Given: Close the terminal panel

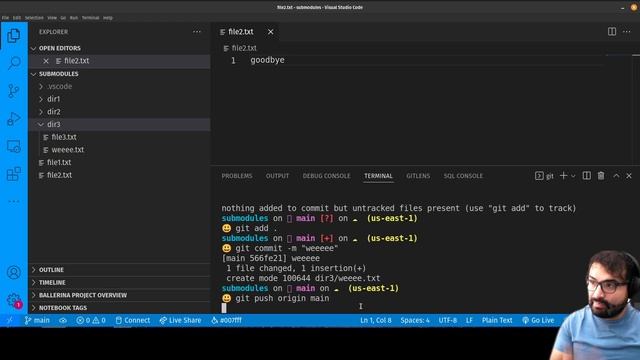Looking at the screenshot, I should (629, 176).
